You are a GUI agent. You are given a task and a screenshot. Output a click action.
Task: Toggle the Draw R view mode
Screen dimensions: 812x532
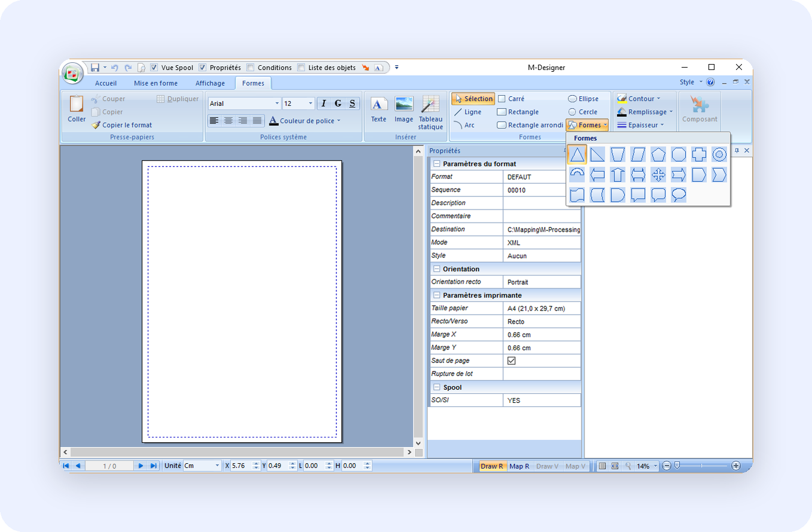coord(492,466)
